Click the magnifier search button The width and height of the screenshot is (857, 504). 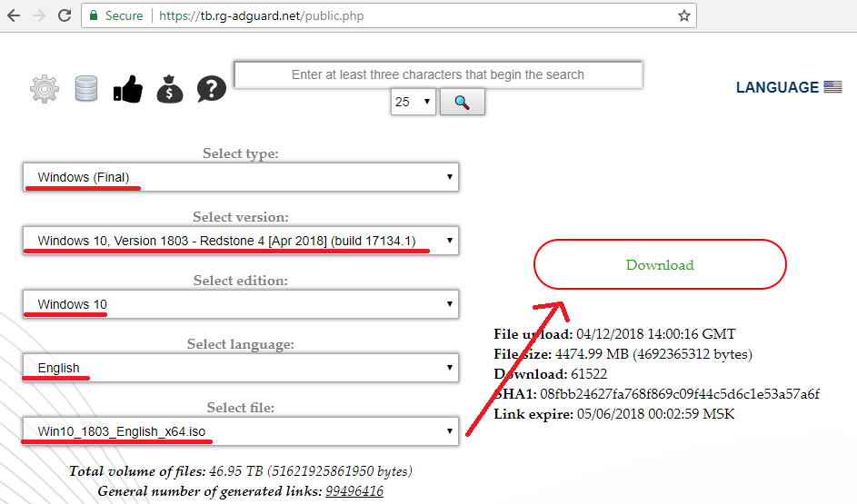click(x=462, y=102)
